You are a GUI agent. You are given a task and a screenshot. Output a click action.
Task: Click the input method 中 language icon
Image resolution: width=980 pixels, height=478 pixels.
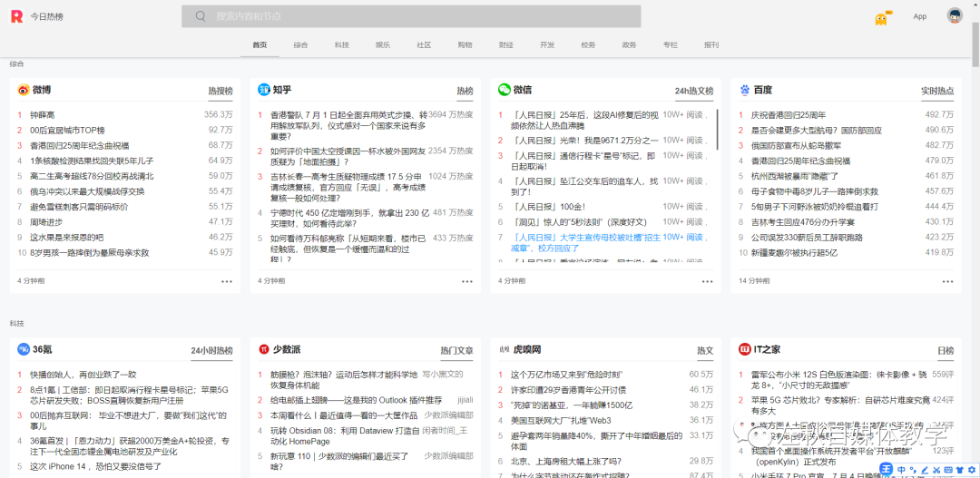(901, 469)
